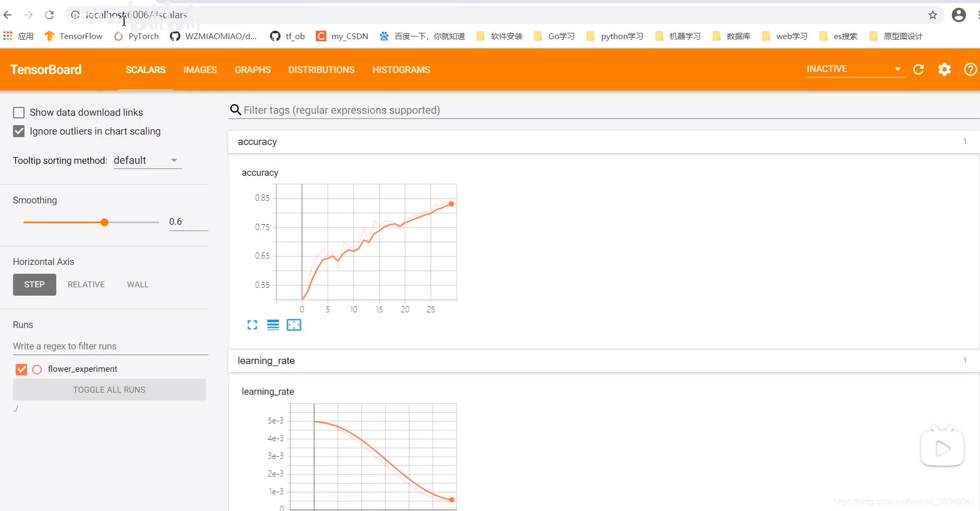Viewport: 980px width, 511px height.
Task: Open the python学习 bookmark folder
Action: click(x=615, y=36)
